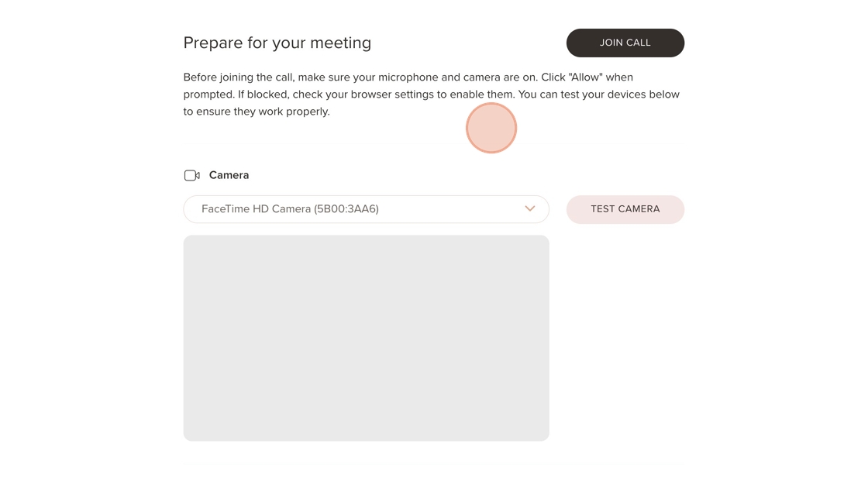Viewport: 868px width, 485px height.
Task: Click the pink circular highlight marker
Action: coord(491,128)
